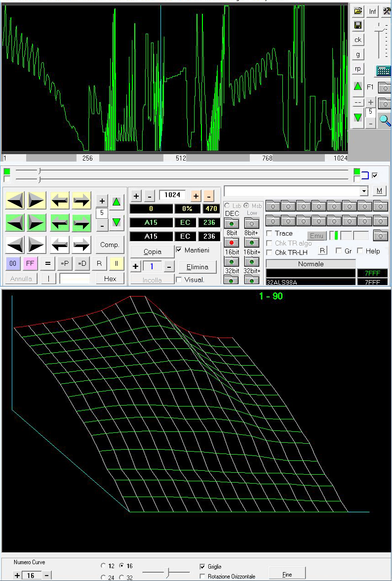Click the pink FF button
The width and height of the screenshot is (392, 581).
click(30, 263)
